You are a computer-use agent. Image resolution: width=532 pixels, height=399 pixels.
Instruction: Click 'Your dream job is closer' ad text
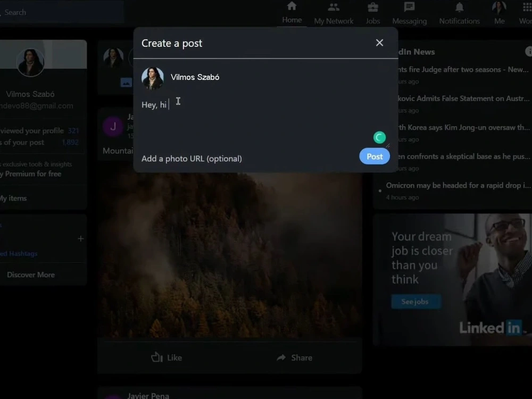pos(422,258)
